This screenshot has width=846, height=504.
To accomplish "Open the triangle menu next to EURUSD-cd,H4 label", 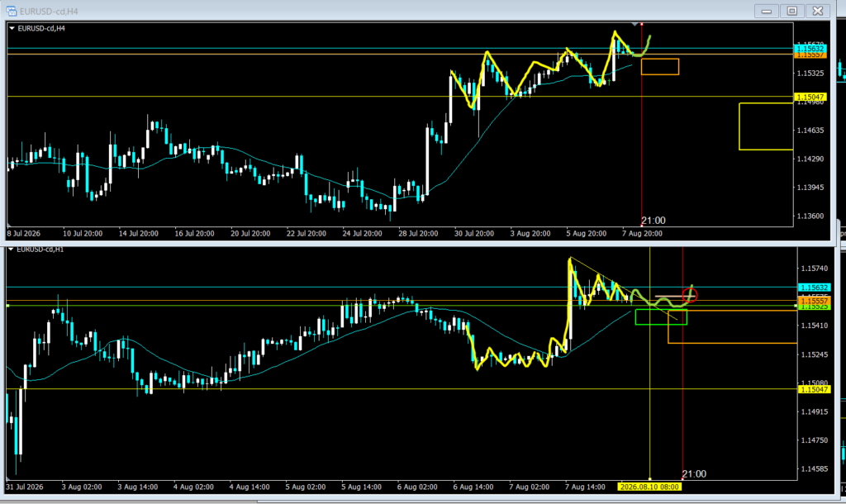I will click(12, 29).
